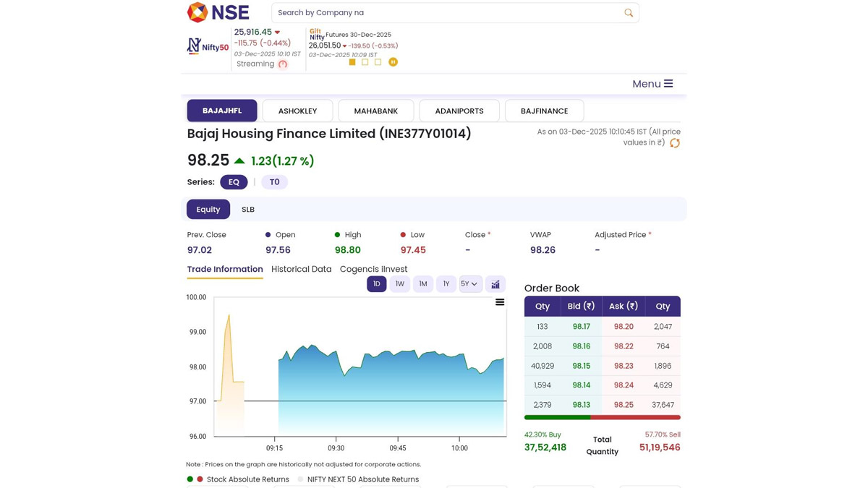The width and height of the screenshot is (868, 488).
Task: Select the ADANIPORTS stock button
Action: pos(459,111)
